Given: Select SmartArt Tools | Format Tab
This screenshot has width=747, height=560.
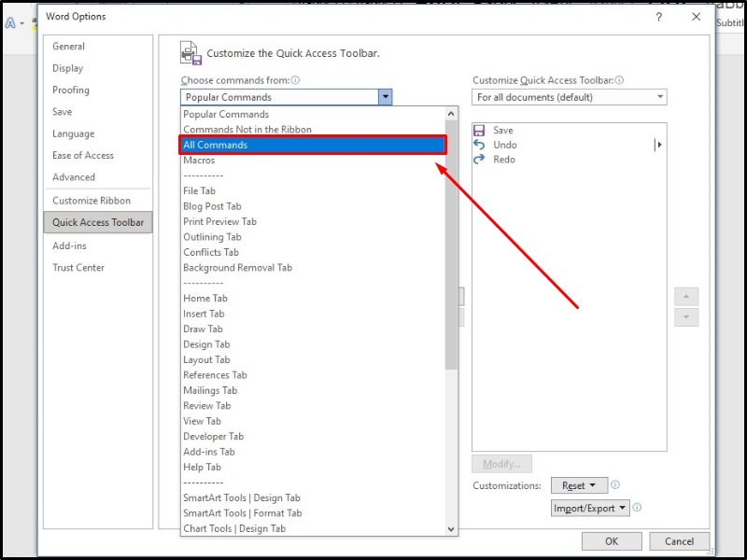Looking at the screenshot, I should (x=313, y=512).
